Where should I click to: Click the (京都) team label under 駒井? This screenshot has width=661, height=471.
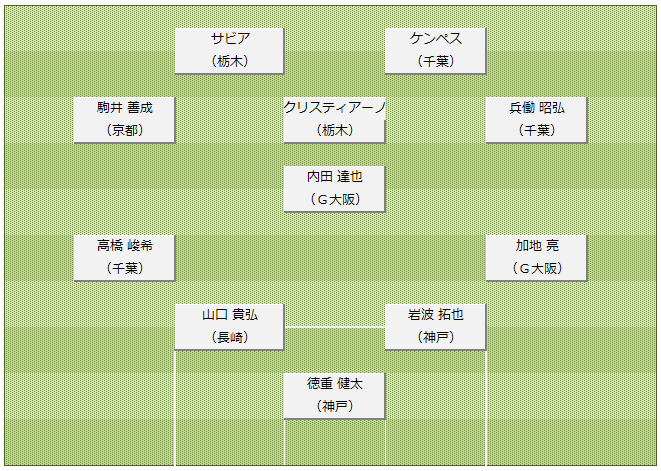pyautogui.click(x=125, y=130)
